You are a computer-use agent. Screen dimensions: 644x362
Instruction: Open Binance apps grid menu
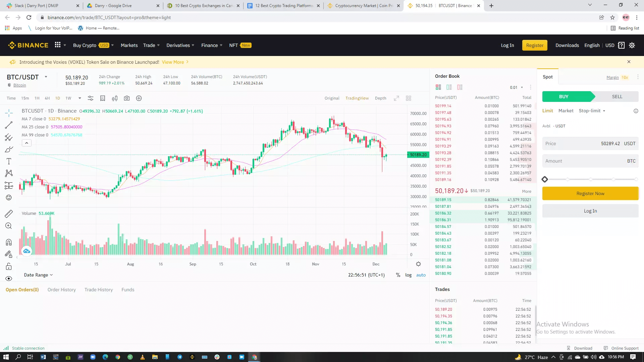coord(58,45)
